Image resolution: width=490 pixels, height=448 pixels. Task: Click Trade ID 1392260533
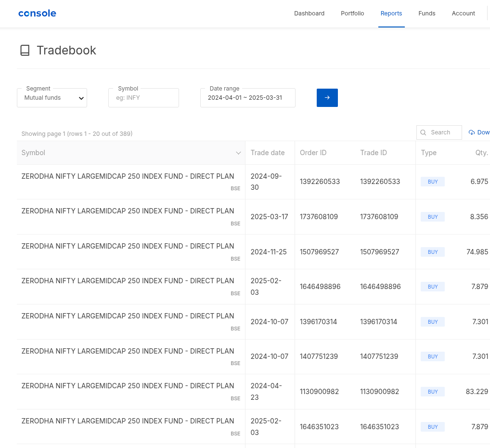coord(380,182)
